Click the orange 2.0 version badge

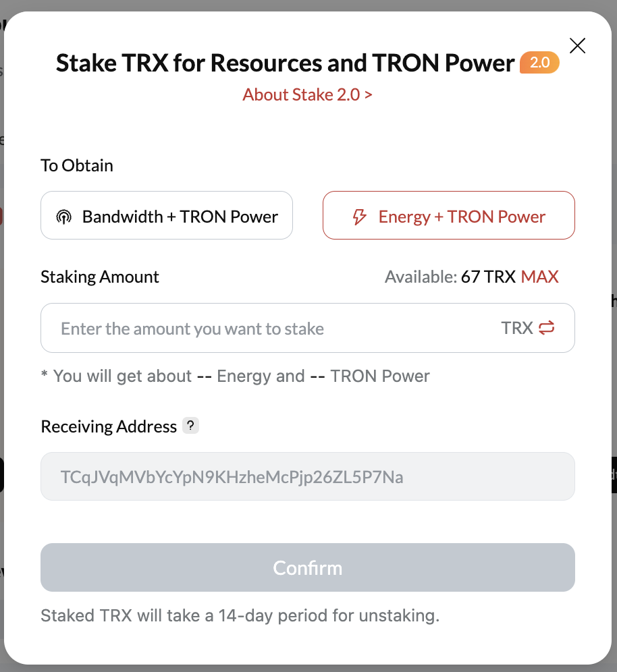pyautogui.click(x=539, y=63)
